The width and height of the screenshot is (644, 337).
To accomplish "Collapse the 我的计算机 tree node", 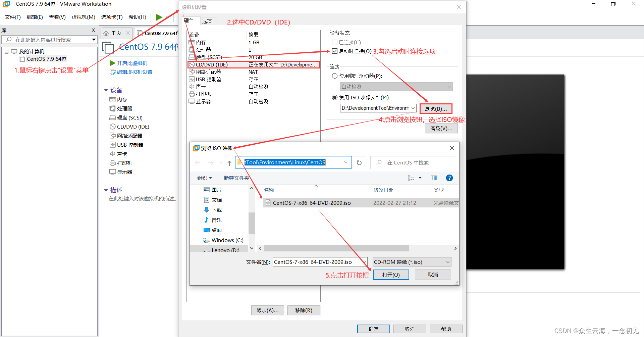I will tap(6, 52).
